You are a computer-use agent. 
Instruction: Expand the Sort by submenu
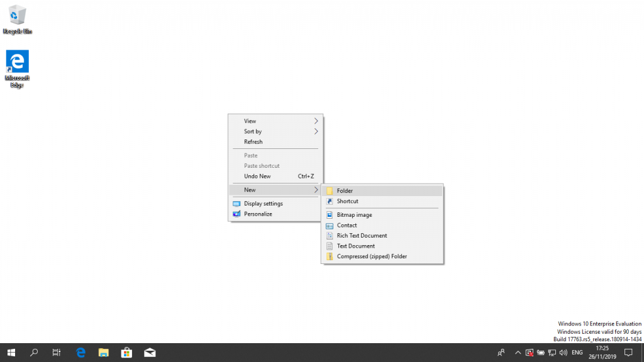point(275,131)
